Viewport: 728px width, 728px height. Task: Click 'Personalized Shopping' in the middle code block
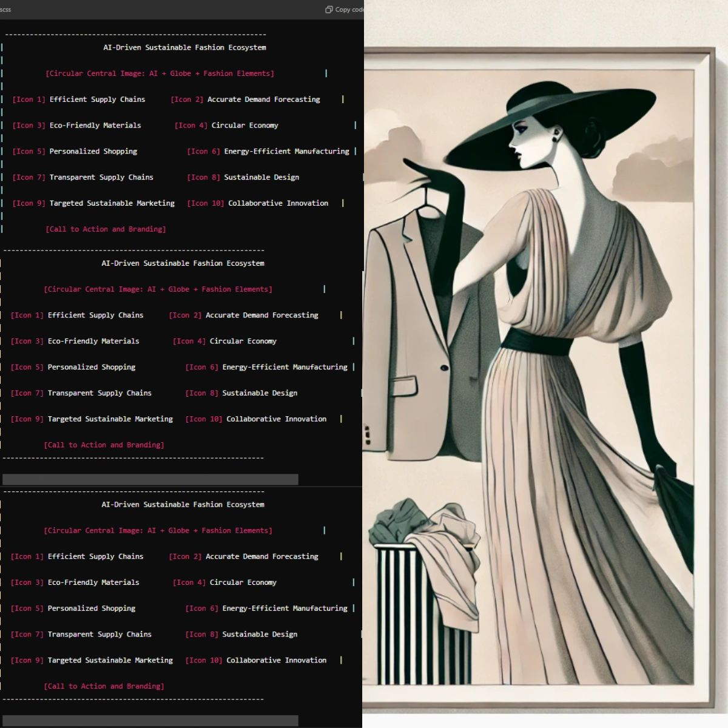[92, 367]
